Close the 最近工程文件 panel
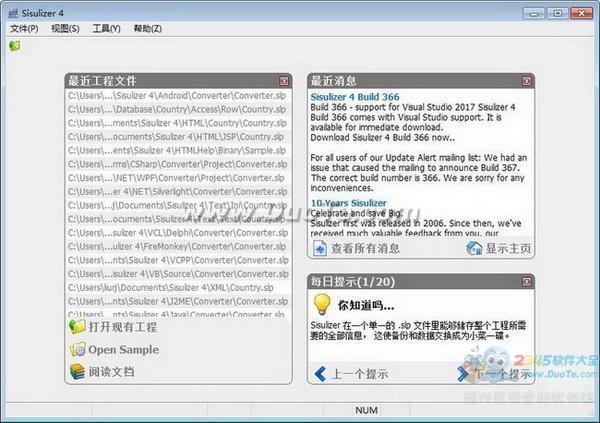The height and width of the screenshot is (423, 600). pos(284,81)
